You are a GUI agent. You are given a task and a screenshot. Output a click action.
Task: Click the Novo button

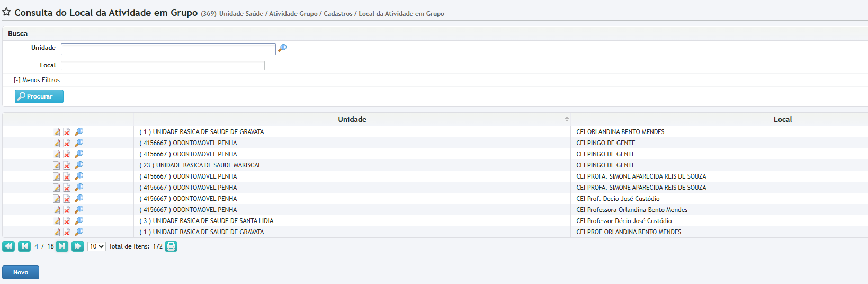pos(21,272)
